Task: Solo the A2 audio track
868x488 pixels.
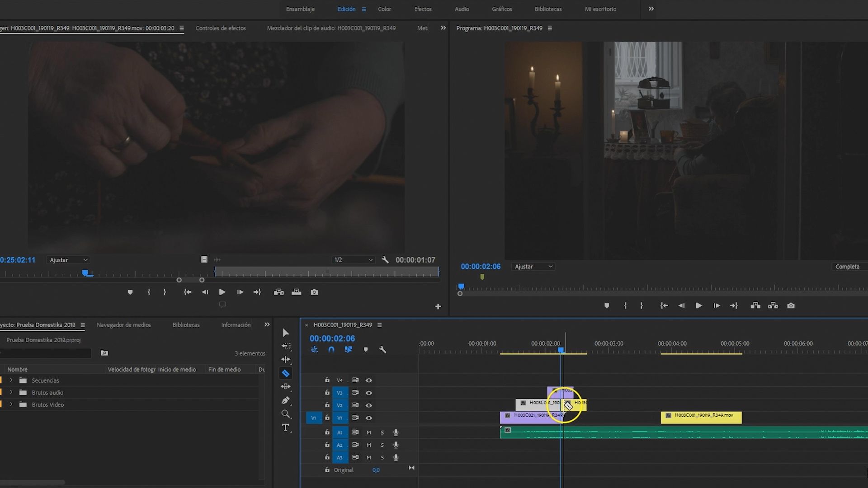Action: click(382, 445)
